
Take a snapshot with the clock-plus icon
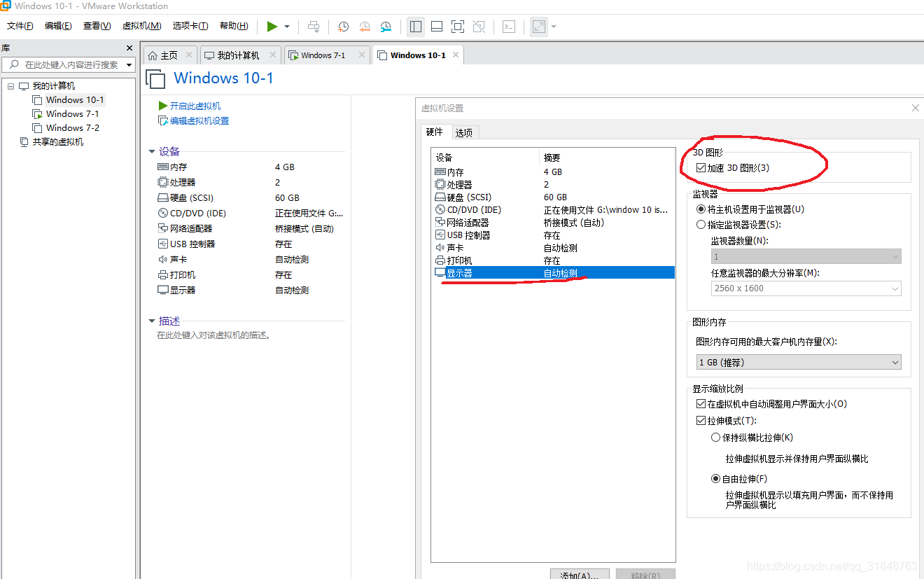(343, 27)
